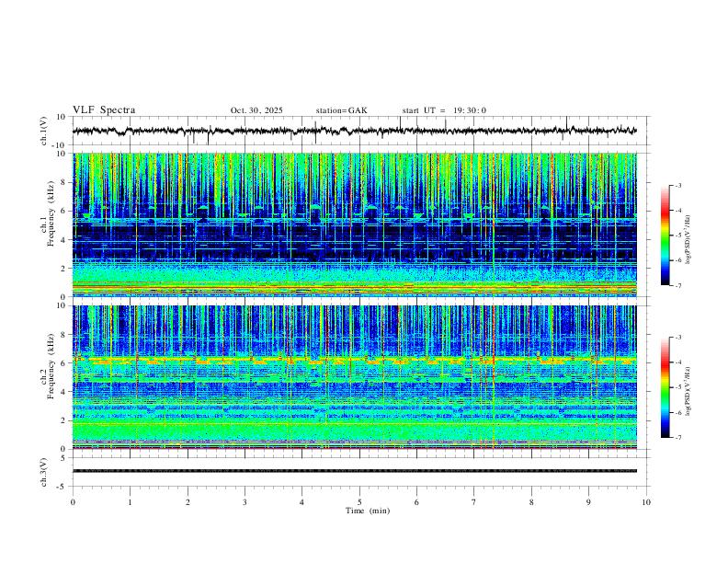Click time-axis tick label "9"
The height and width of the screenshot is (563, 728).
click(588, 502)
